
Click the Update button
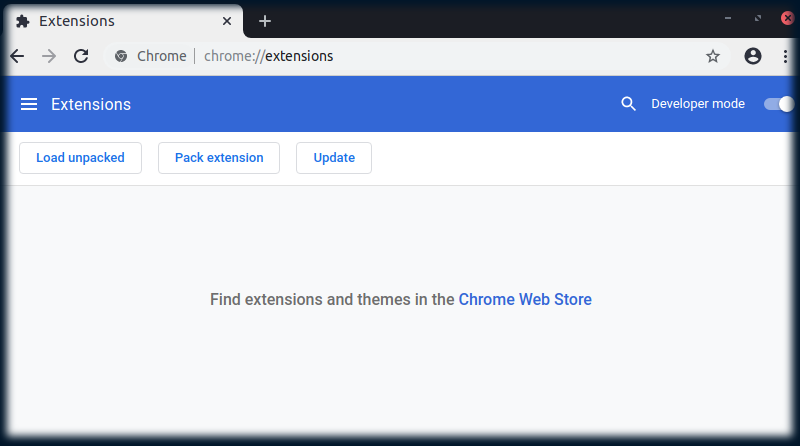[x=334, y=158]
